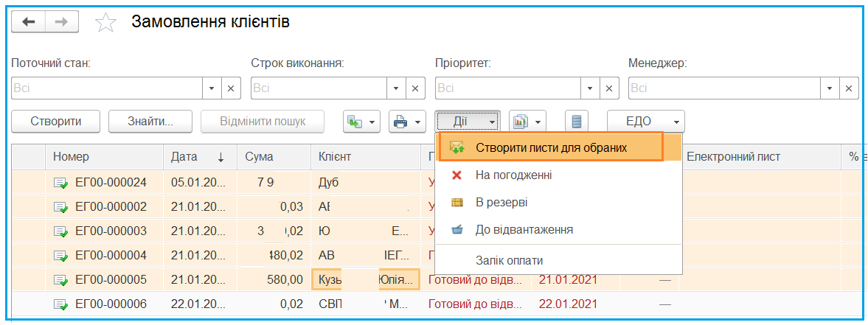The image size is (868, 325).
Task: Click into the Менеджер input field
Action: pos(725,88)
